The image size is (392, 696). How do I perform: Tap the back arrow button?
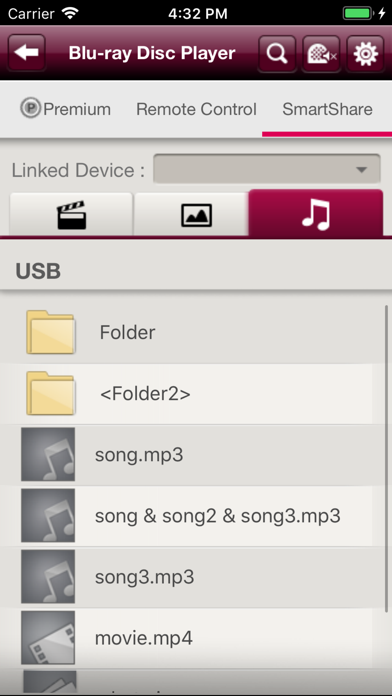27,53
